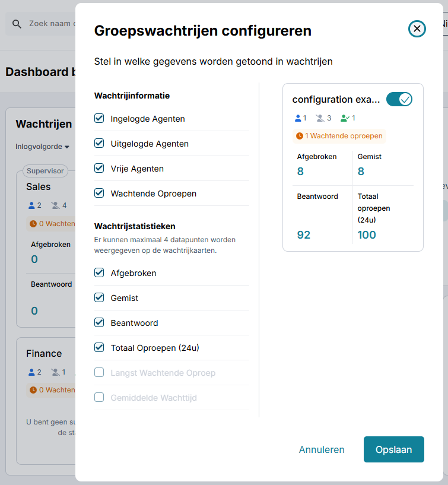Open the Inlogvolgorde sort dropdown
Viewport: 448px width, 485px height.
coord(43,147)
